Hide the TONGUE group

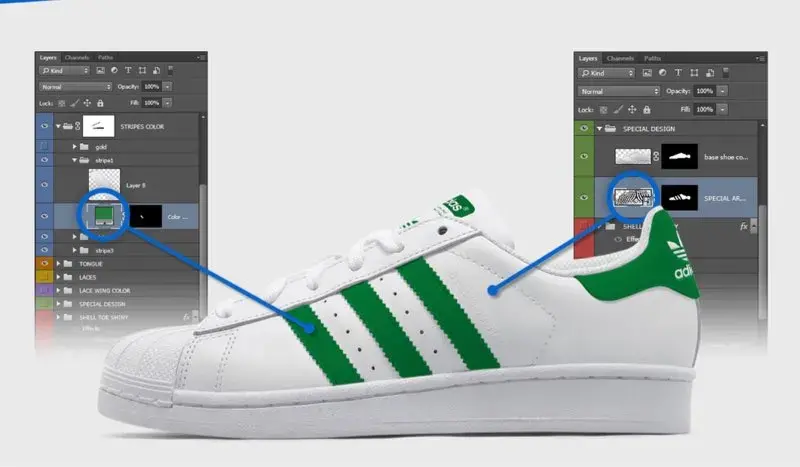[x=44, y=263]
